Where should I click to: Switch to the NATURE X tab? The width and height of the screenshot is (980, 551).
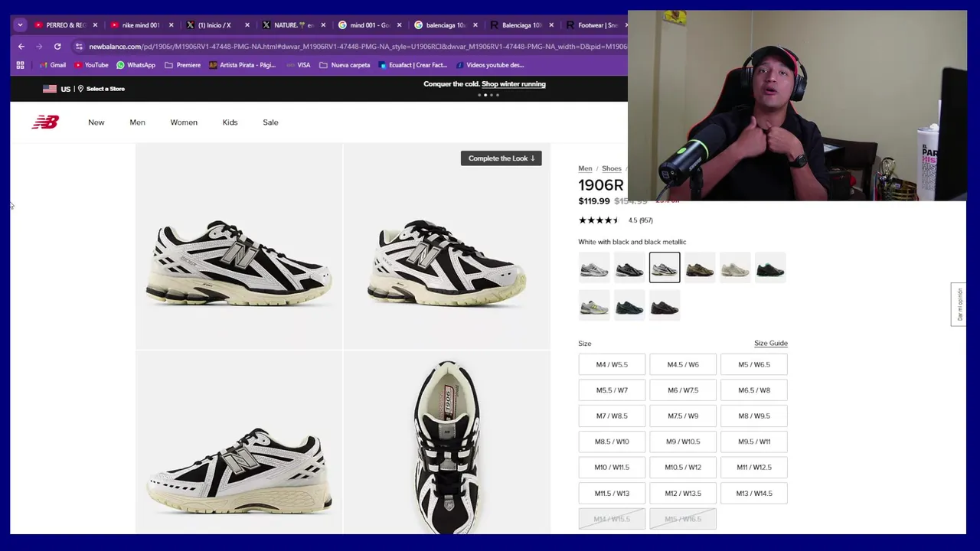288,25
